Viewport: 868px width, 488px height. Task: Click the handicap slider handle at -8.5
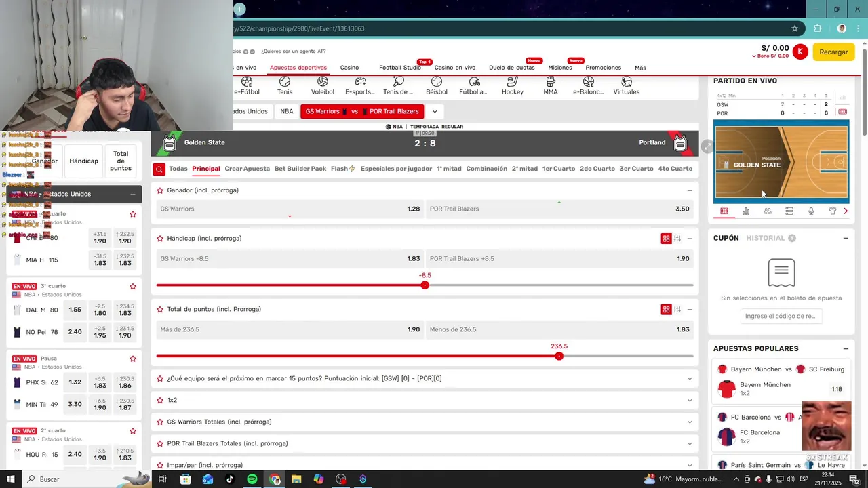[425, 285]
